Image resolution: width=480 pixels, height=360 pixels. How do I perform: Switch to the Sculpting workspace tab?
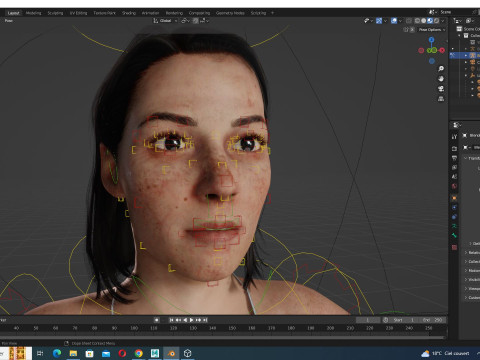tap(55, 13)
